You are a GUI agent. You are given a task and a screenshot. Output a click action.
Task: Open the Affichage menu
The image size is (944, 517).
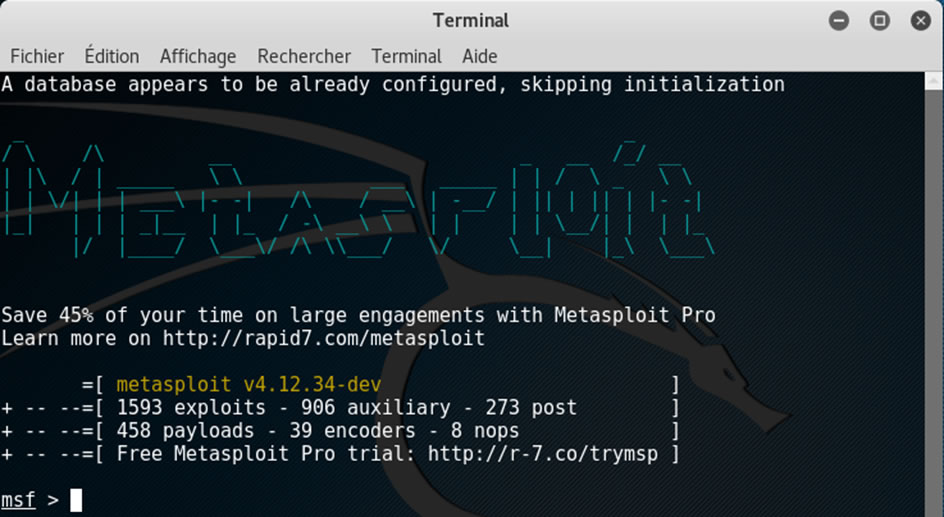coord(198,57)
